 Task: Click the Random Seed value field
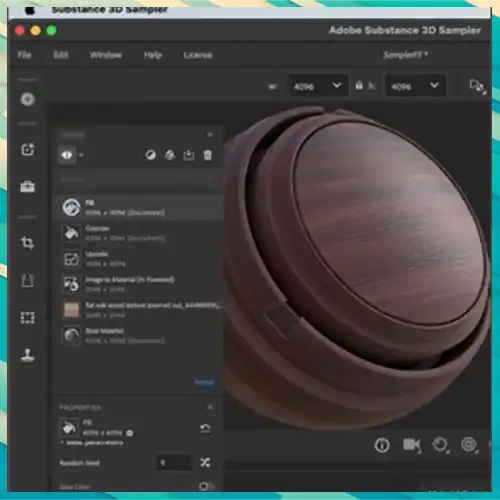[174, 463]
